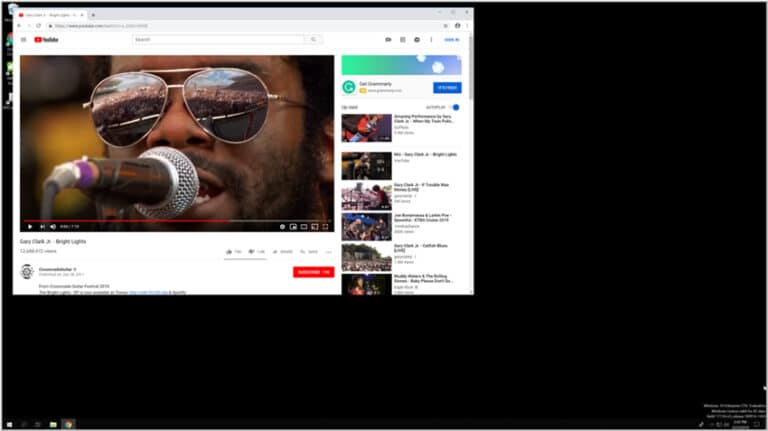The image size is (768, 431).
Task: Skip to the next video
Action: (42, 227)
